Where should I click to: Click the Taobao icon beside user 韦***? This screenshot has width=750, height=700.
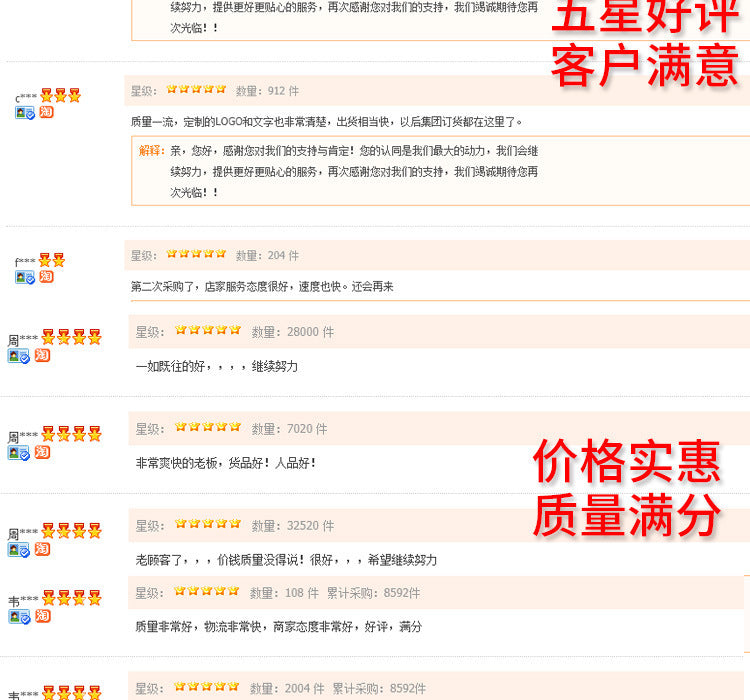(43, 616)
